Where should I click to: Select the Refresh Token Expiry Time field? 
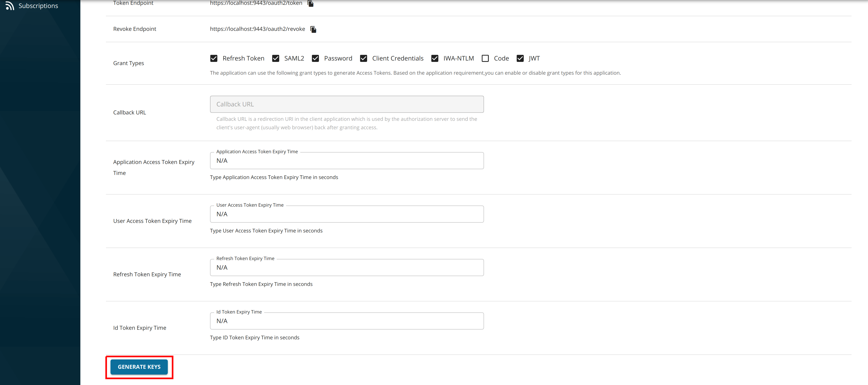pos(346,268)
